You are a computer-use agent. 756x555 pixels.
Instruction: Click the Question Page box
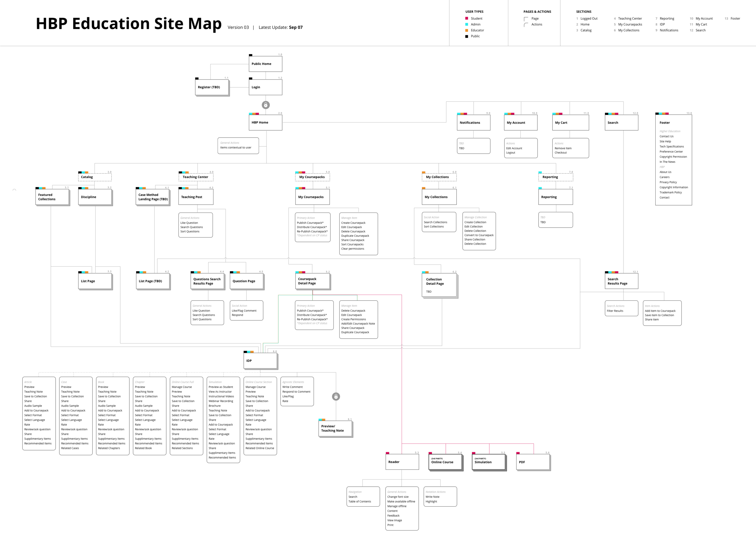247,281
